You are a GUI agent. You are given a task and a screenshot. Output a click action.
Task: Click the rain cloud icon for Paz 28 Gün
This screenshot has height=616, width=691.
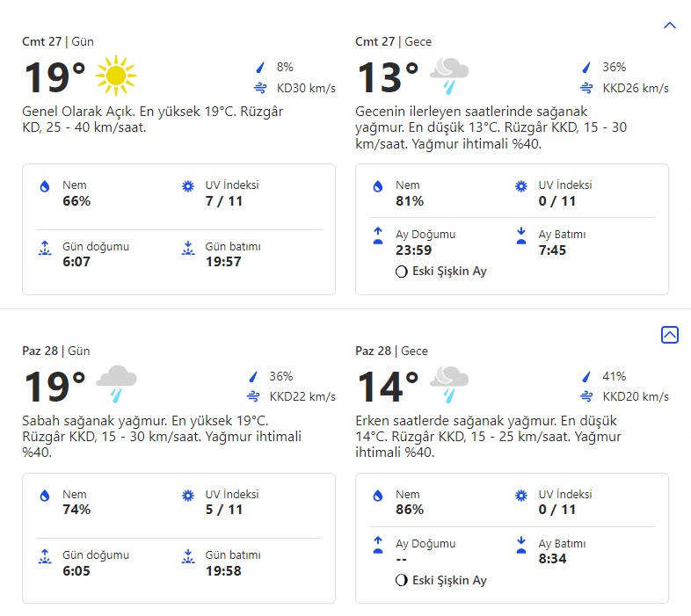click(116, 384)
